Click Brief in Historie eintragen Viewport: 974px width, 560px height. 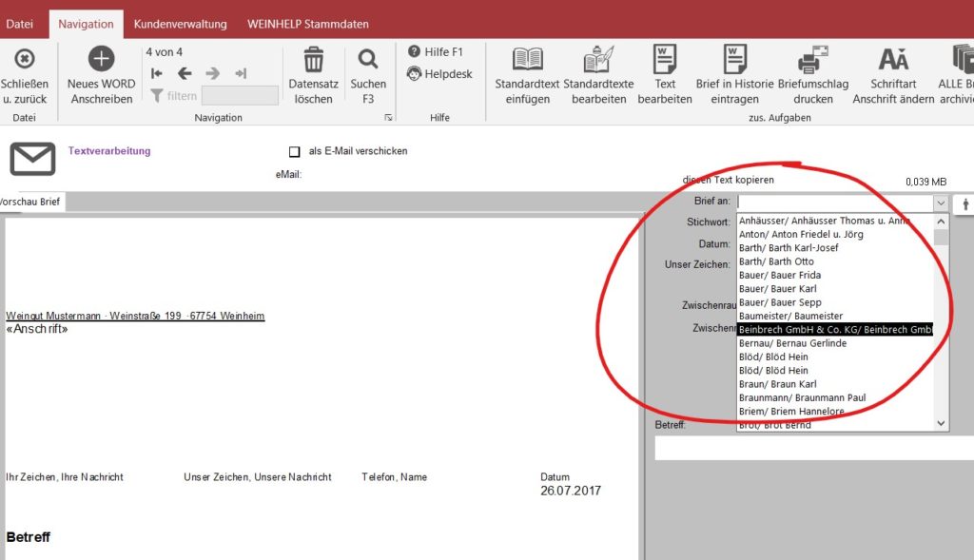tap(734, 60)
